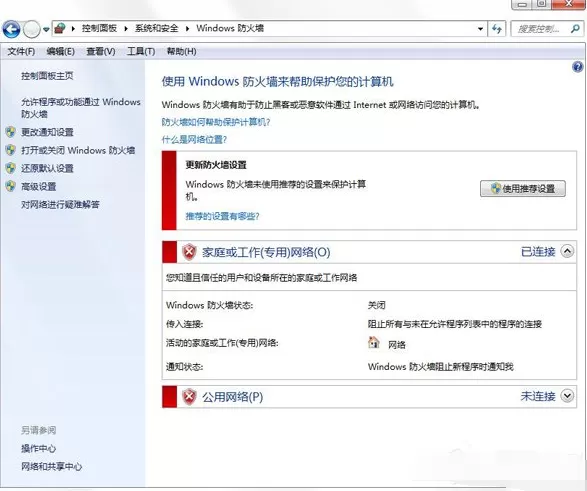
Task: Open the 文件(F) menu
Action: point(21,52)
